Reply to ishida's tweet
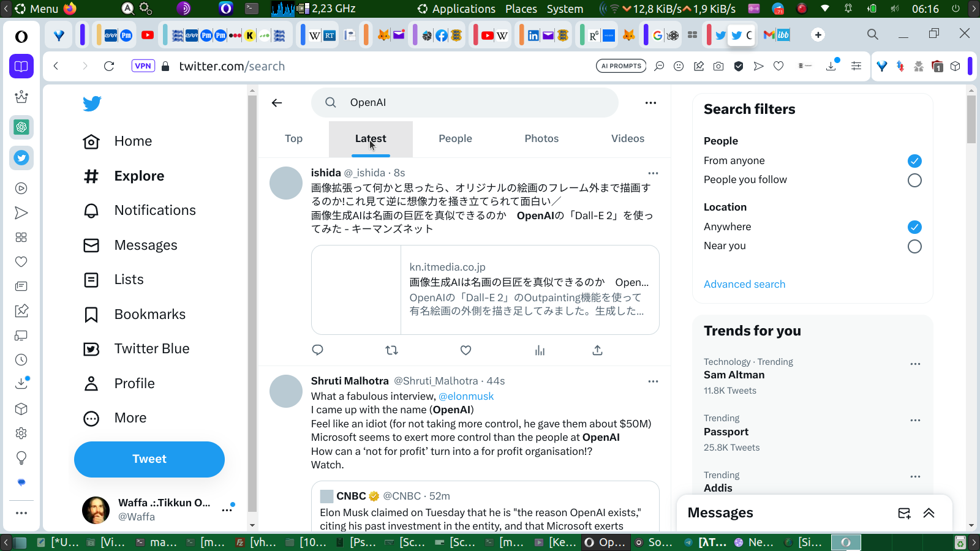980x551 pixels. 317,350
